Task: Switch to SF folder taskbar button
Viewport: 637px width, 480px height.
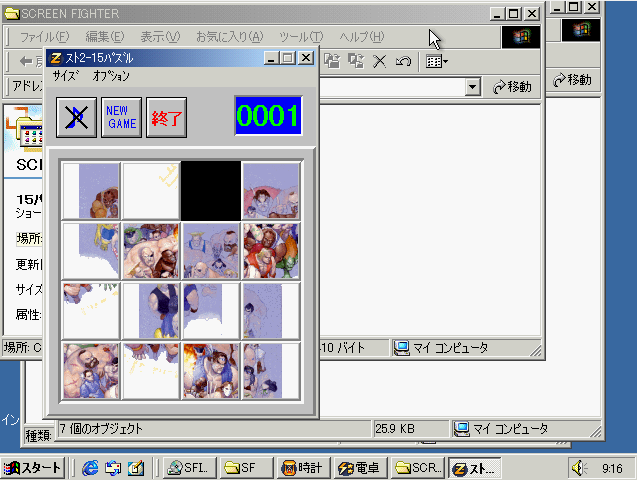Action: 246,468
